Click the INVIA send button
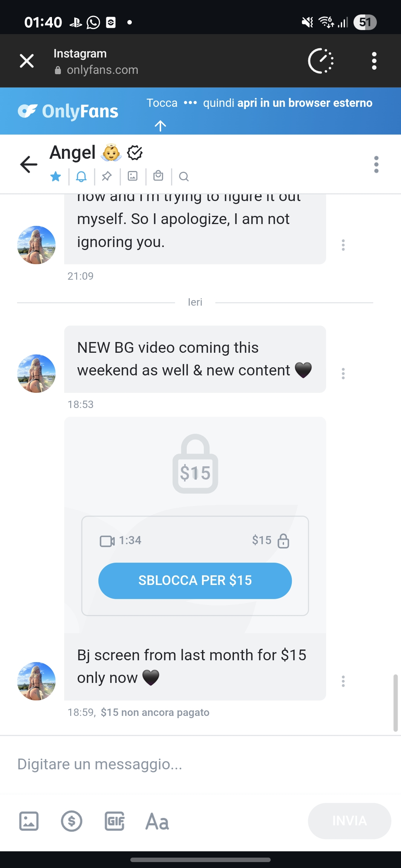Screen dimensions: 401x868 pyautogui.click(x=349, y=821)
